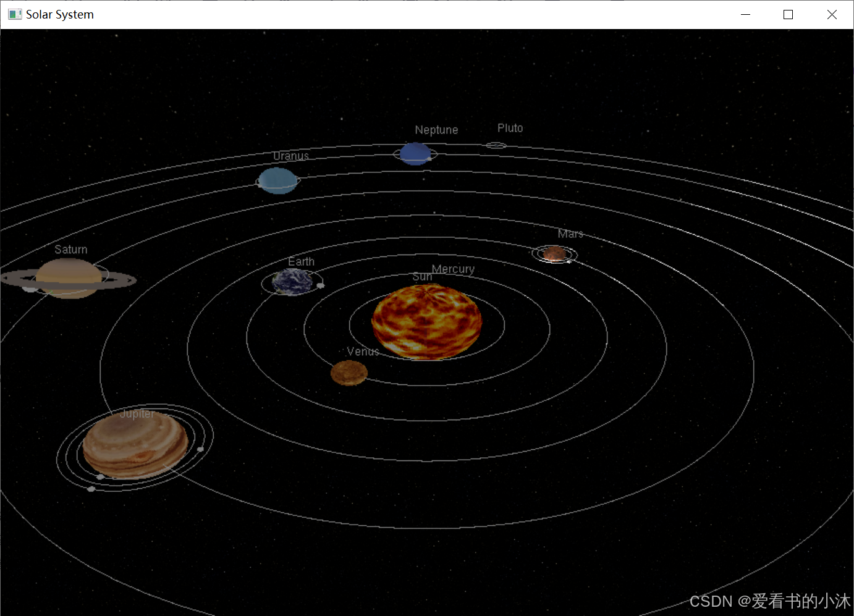The height and width of the screenshot is (616, 854).
Task: Click the "Earth" label text
Action: tap(301, 262)
